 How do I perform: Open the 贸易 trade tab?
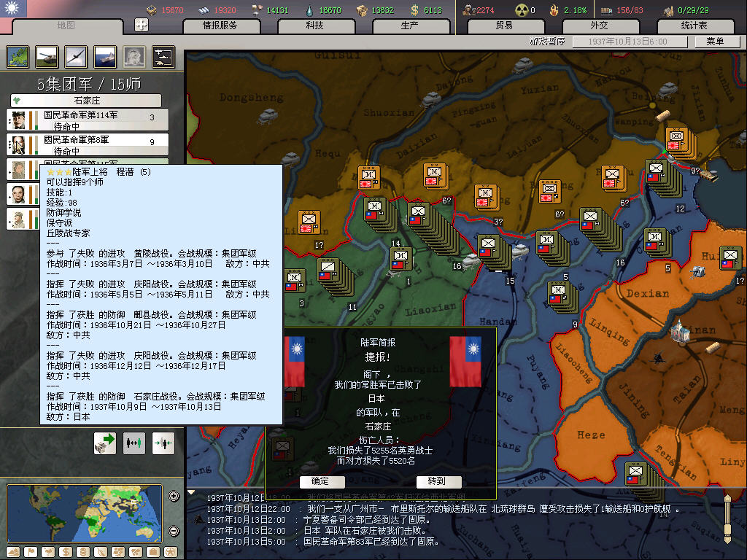(505, 26)
